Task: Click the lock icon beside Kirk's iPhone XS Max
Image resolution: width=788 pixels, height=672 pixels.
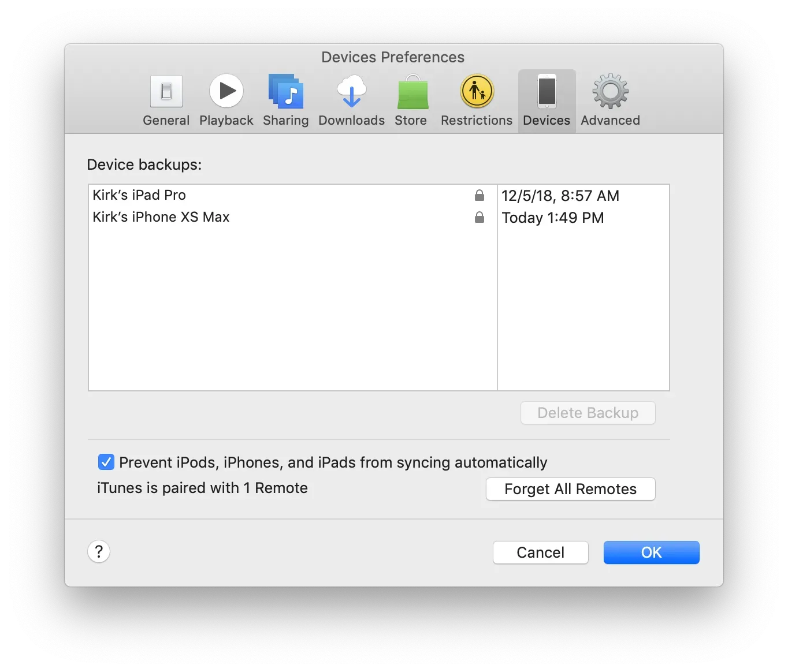Action: tap(479, 218)
